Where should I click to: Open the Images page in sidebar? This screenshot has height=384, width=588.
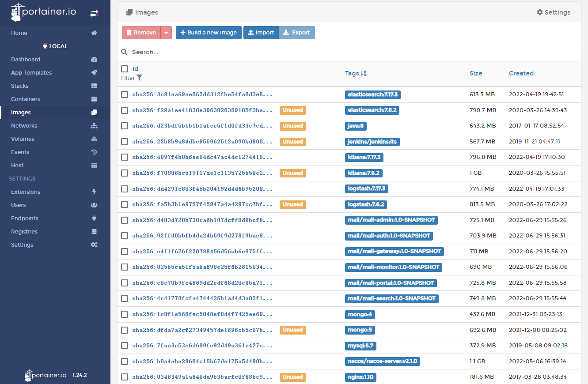[x=55, y=113]
